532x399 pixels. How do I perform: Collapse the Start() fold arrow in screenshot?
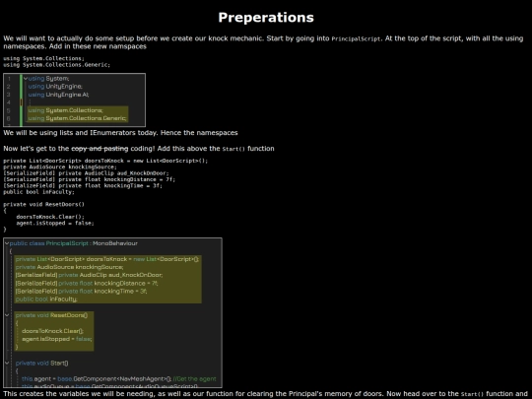coord(7,363)
